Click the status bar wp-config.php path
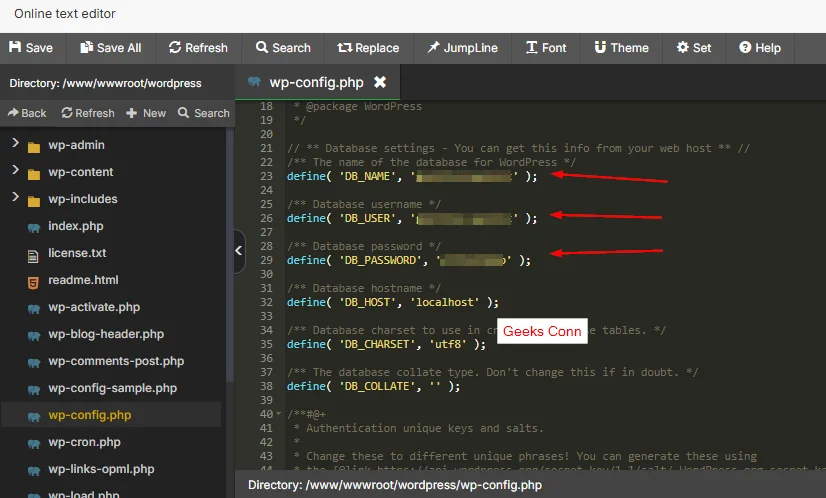826x498 pixels. point(395,485)
